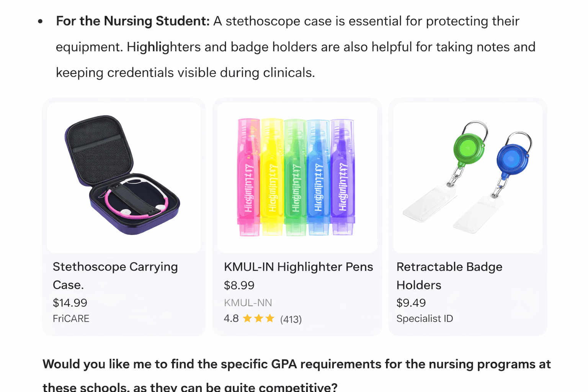Click the GPA requirements question text
This screenshot has height=392, width=588.
pos(297,364)
